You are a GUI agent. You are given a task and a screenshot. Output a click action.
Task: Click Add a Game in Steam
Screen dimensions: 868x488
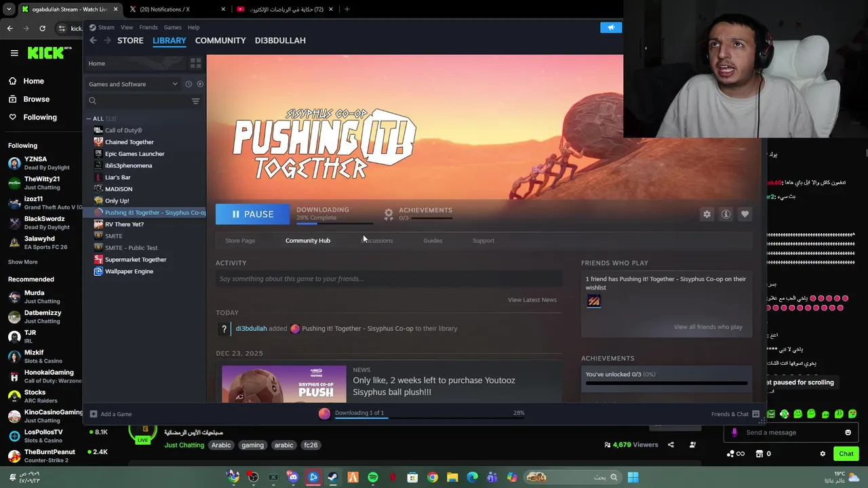coord(111,414)
